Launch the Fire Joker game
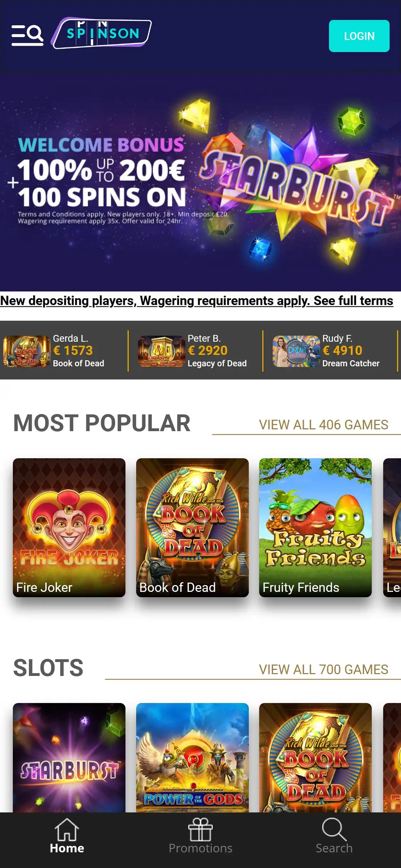The width and height of the screenshot is (401, 868). pos(69,528)
